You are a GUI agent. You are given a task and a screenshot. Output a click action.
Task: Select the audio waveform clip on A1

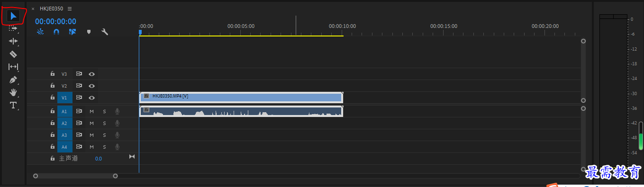coord(241,111)
